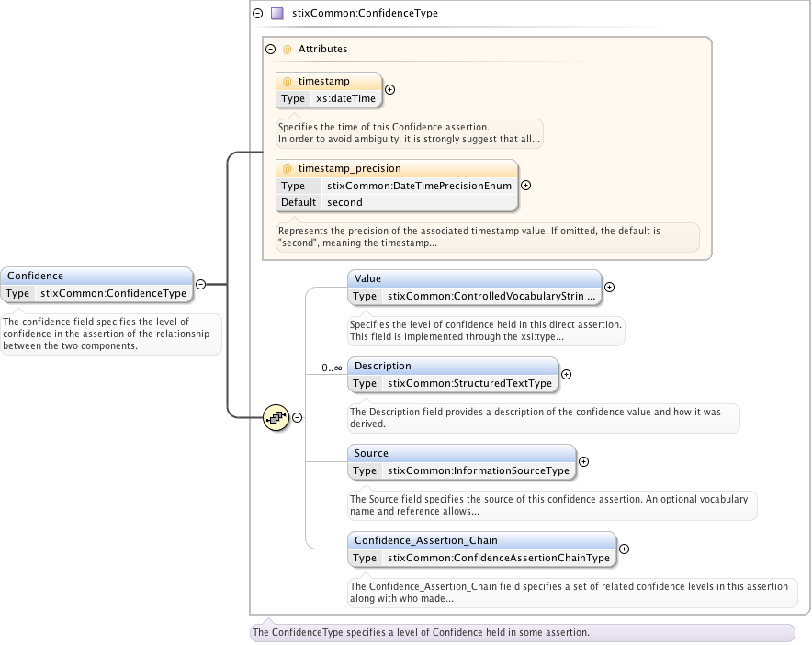Click the sequence compositor icon
Viewport: 812px width, 645px height.
(276, 417)
